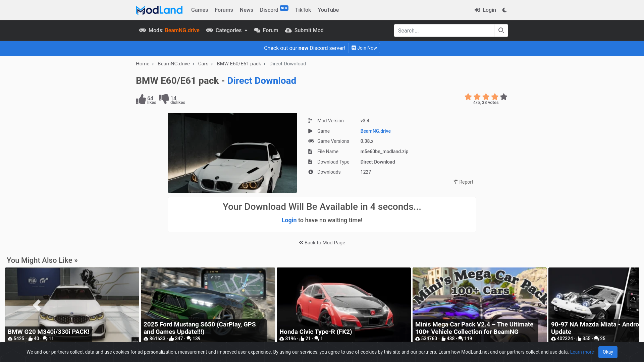Click file name m5e60bn_modland.zip
The width and height of the screenshot is (644, 362).
pos(384,152)
